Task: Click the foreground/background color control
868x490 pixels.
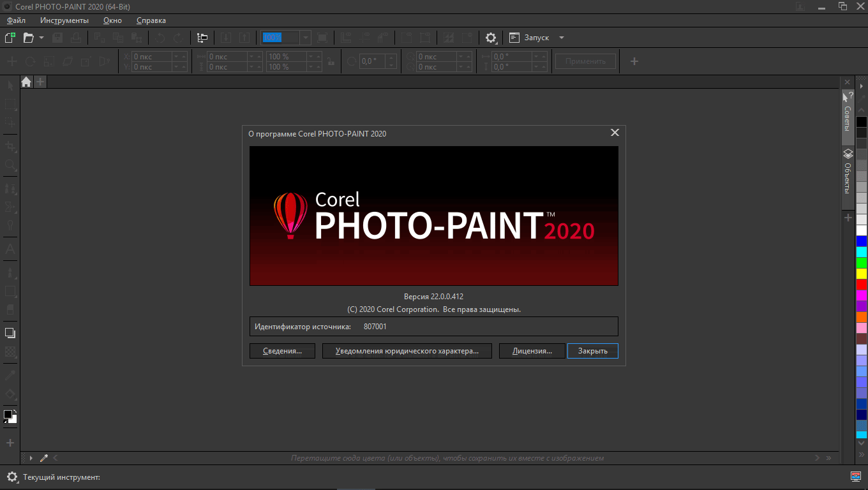Action: click(10, 417)
